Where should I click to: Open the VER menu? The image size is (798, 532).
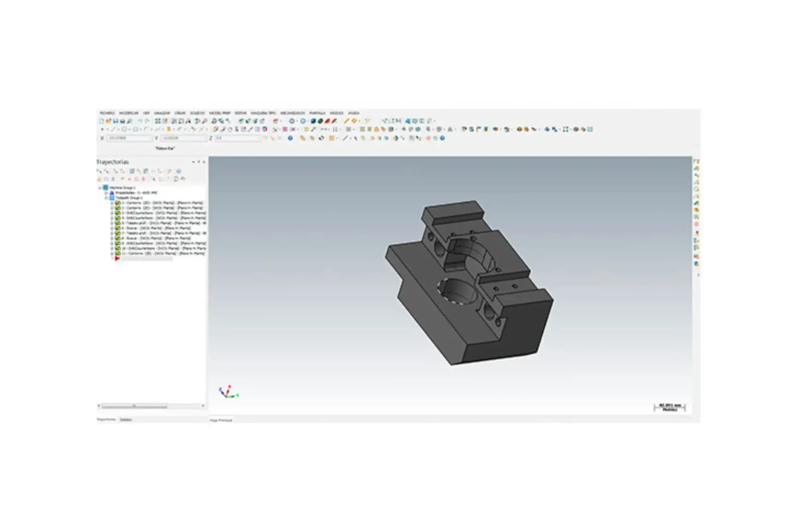click(x=146, y=113)
